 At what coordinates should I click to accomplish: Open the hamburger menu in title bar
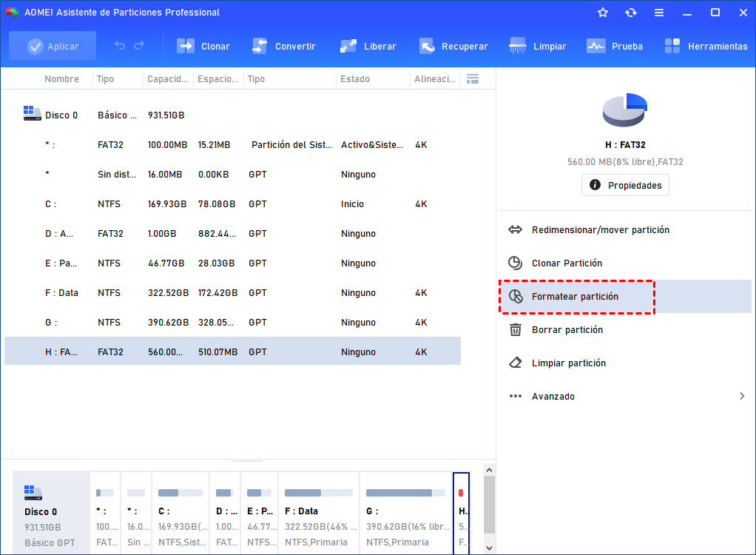[659, 13]
